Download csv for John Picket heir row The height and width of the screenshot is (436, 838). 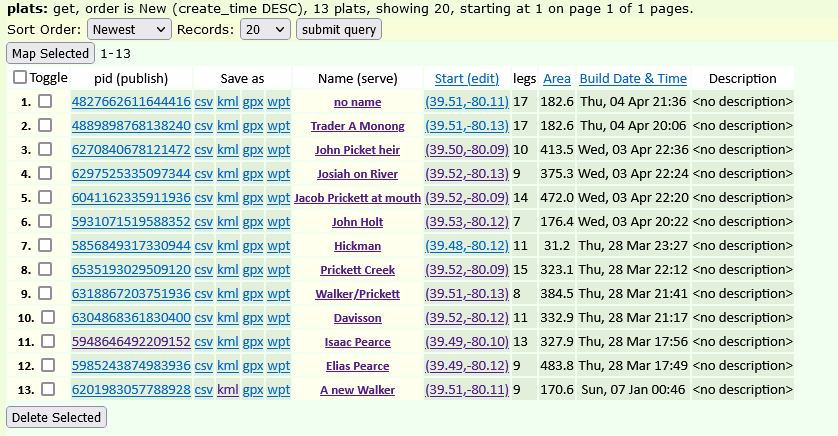tap(203, 150)
